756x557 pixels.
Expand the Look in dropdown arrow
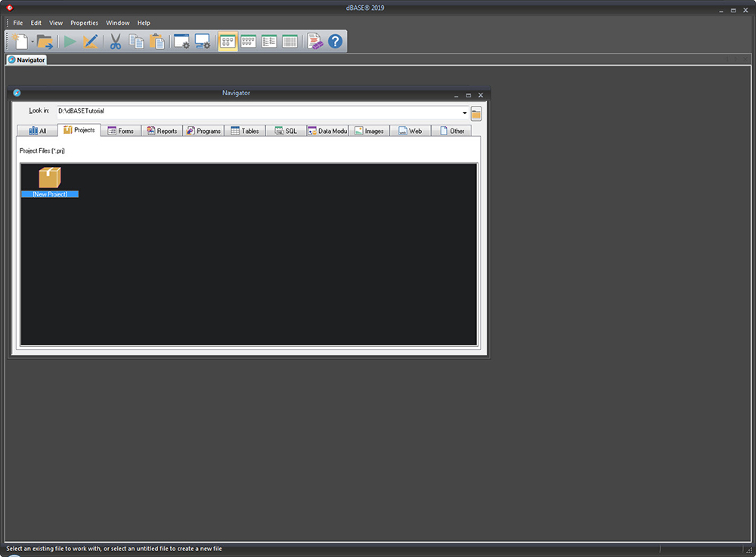coord(465,113)
